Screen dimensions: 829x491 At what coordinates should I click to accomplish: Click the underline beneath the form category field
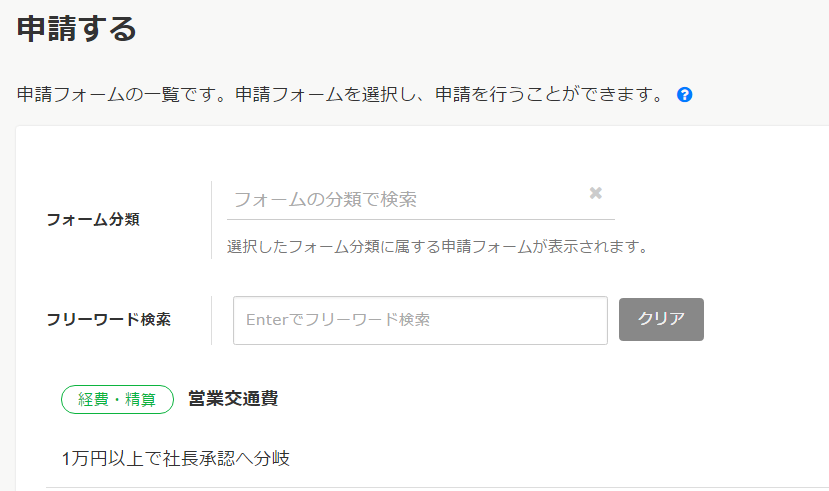click(420, 219)
